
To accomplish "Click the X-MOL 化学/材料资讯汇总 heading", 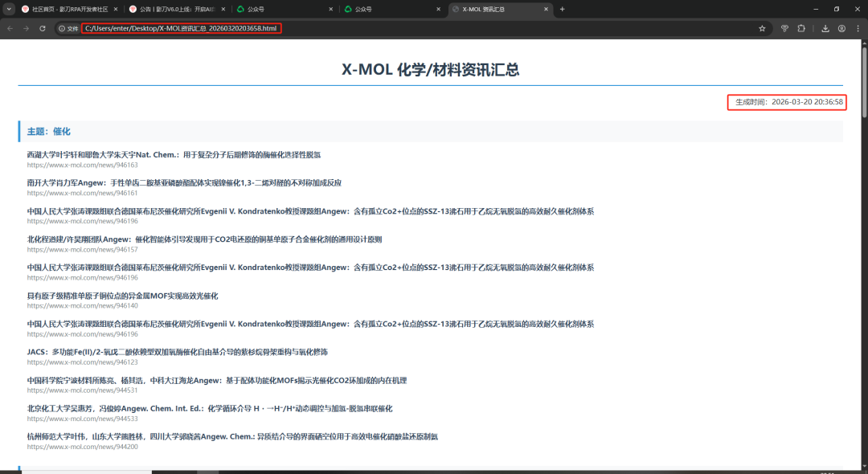I will point(430,70).
